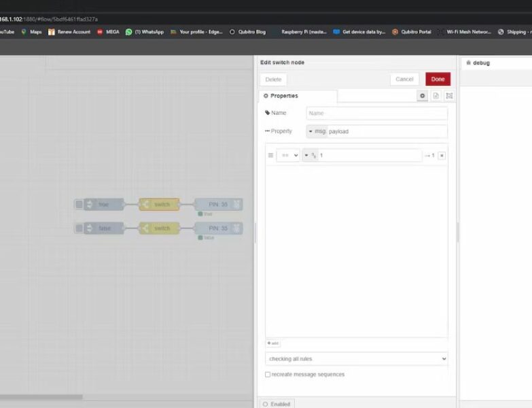Open WhatsApp bookmark in bookmarks bar
This screenshot has width=532, height=408.
point(145,32)
